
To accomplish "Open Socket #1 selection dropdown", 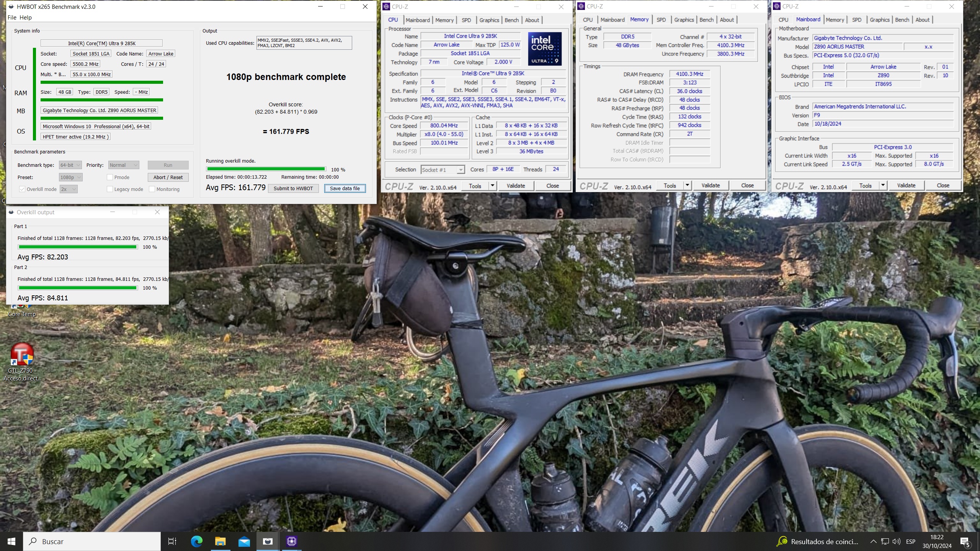I will [442, 170].
